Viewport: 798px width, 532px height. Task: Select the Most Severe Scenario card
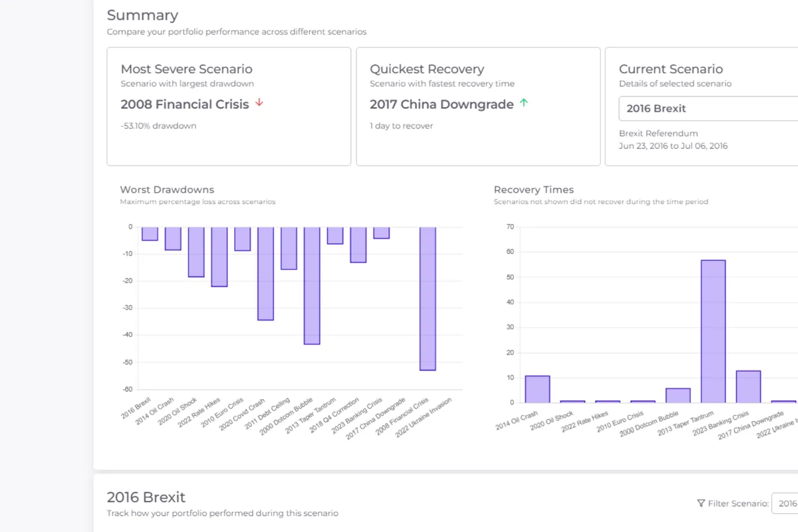229,106
